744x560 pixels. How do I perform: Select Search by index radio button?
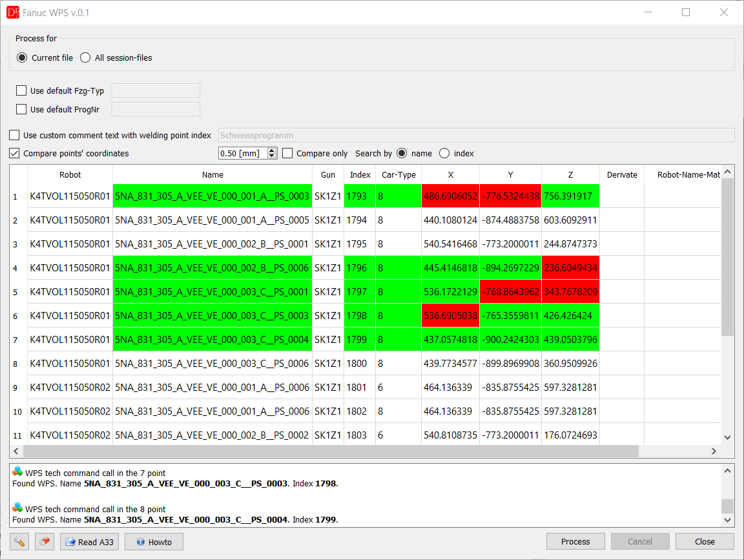(x=444, y=153)
